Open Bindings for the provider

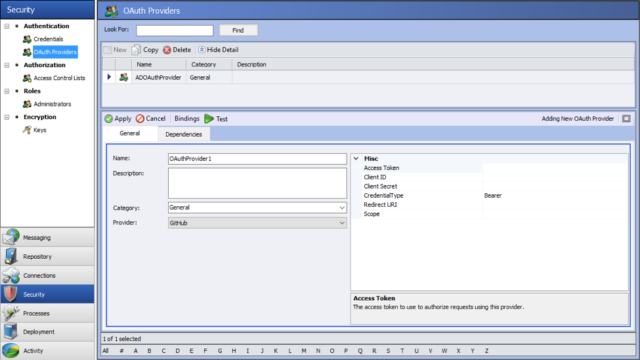click(x=187, y=119)
